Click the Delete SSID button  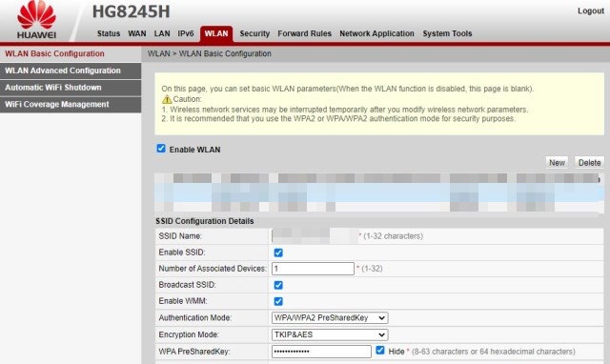click(x=589, y=163)
